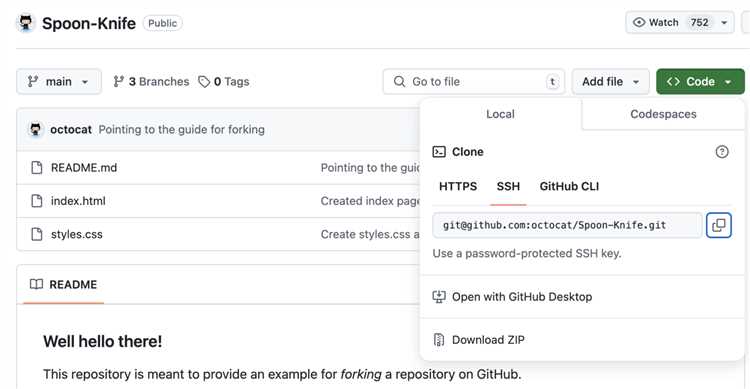Open the clone help question mark icon
This screenshot has width=750, height=389.
coord(721,152)
